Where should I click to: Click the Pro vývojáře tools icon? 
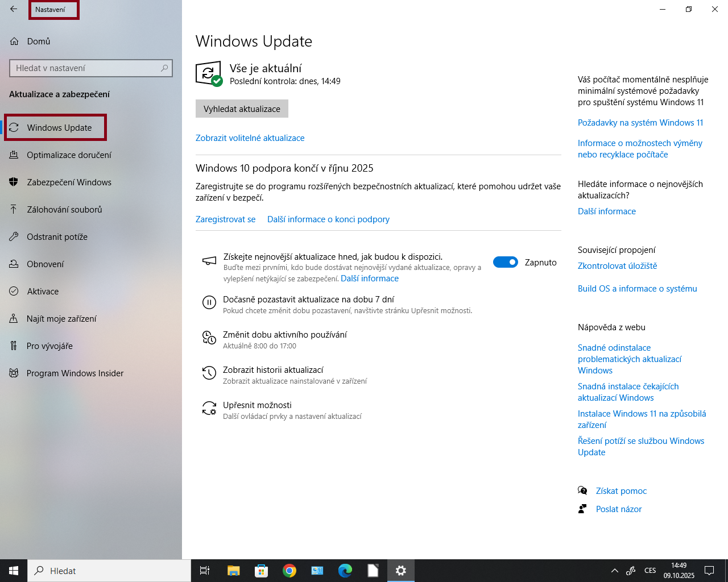pos(14,346)
